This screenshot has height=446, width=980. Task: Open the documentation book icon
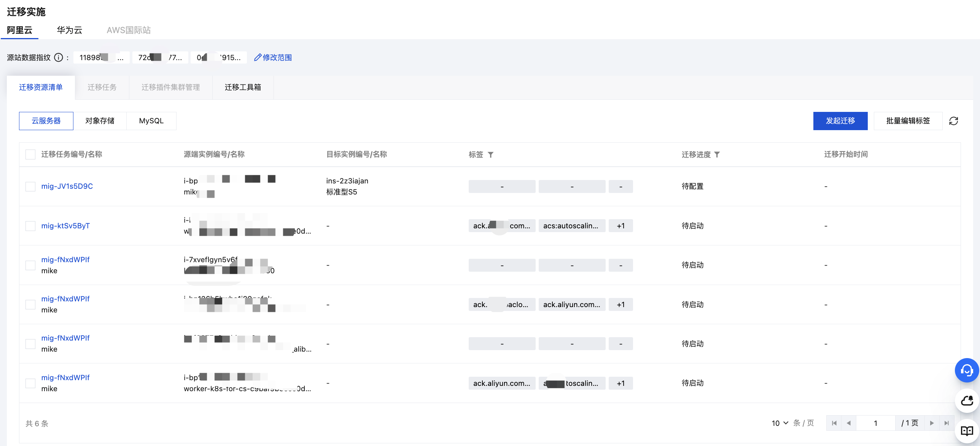coord(966,431)
